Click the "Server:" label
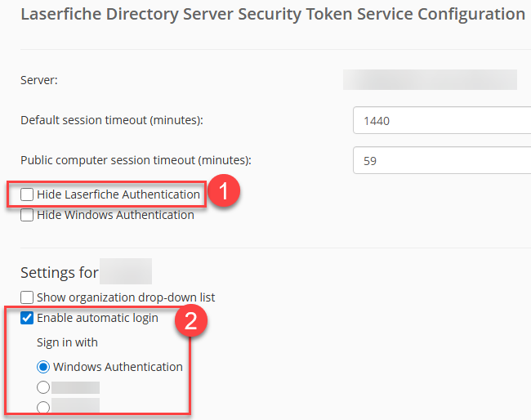Image resolution: width=531 pixels, height=420 pixels. pyautogui.click(x=39, y=79)
